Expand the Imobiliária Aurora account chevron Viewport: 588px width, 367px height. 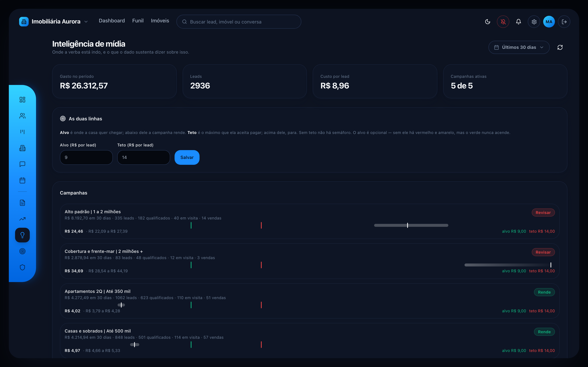pos(86,22)
